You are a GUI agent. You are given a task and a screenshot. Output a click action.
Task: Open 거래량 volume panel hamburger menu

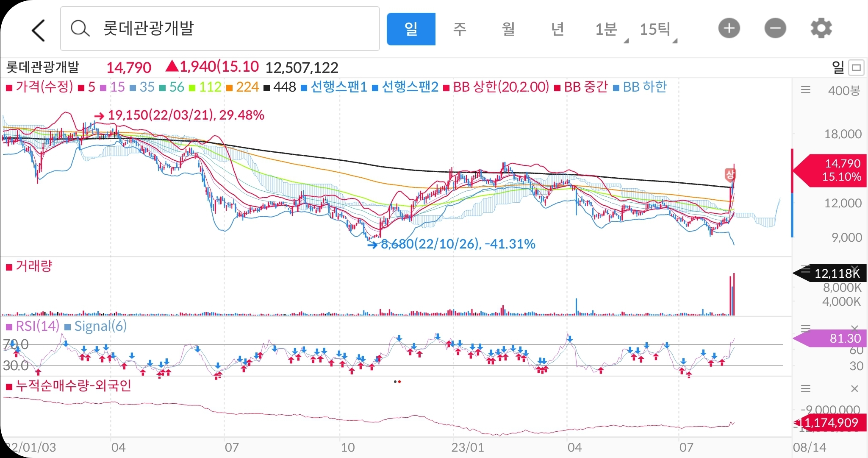tap(805, 270)
